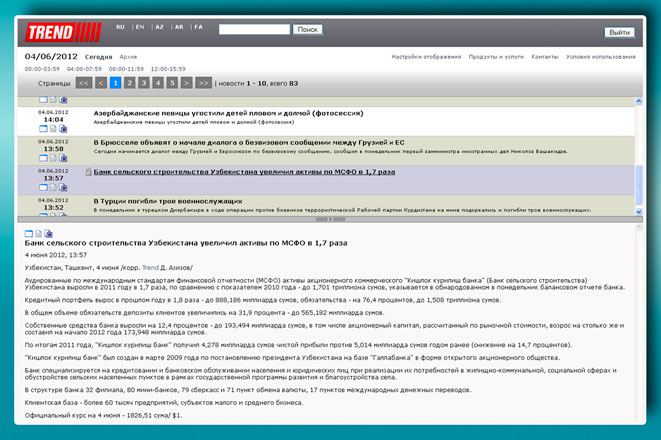Click the news list vertical scrollbar thumb
661x440 pixels.
point(639,185)
